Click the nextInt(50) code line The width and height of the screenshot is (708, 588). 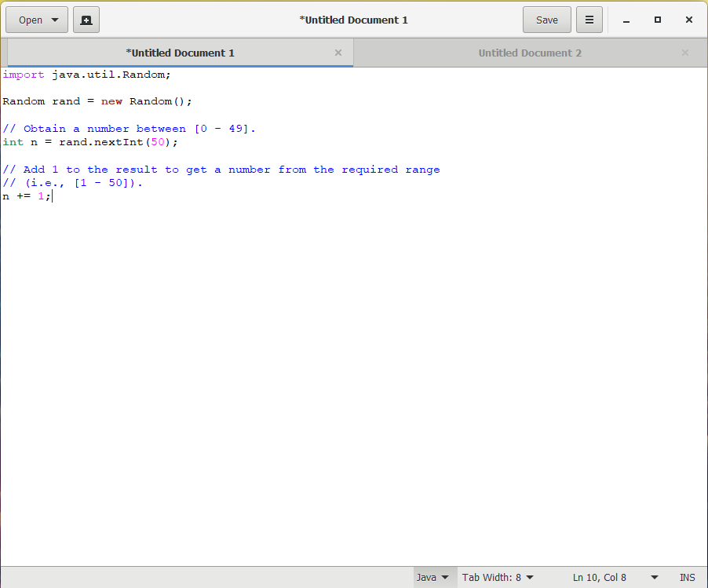click(90, 142)
